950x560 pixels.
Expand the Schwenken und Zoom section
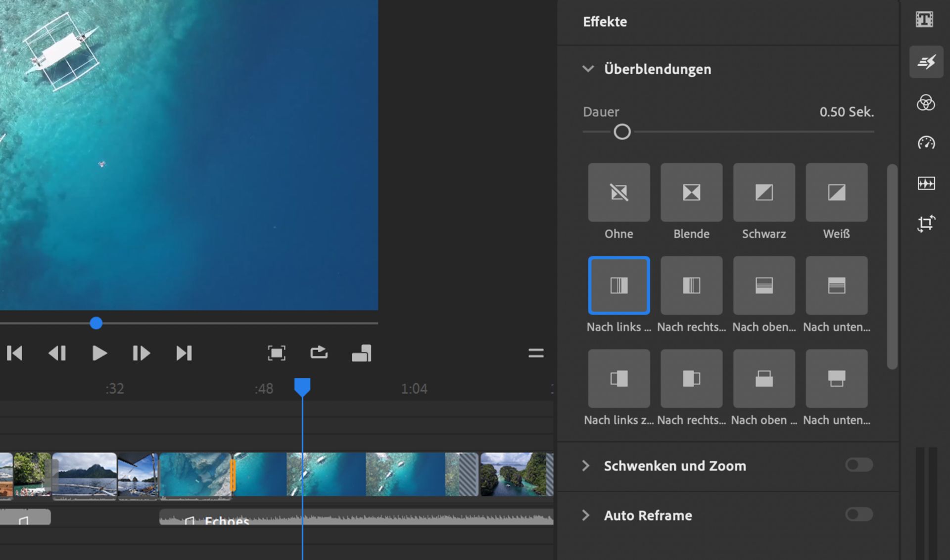[586, 466]
